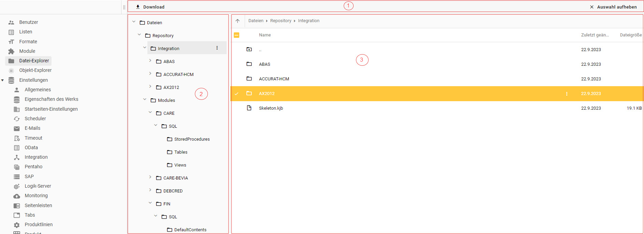Click the up arrow navigation icon

(238, 21)
